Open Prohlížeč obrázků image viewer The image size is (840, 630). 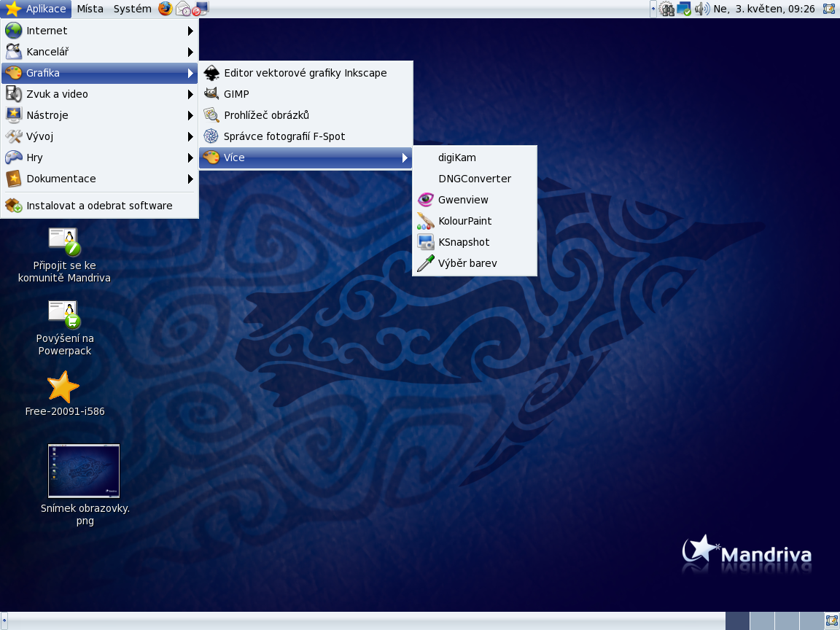(x=306, y=115)
